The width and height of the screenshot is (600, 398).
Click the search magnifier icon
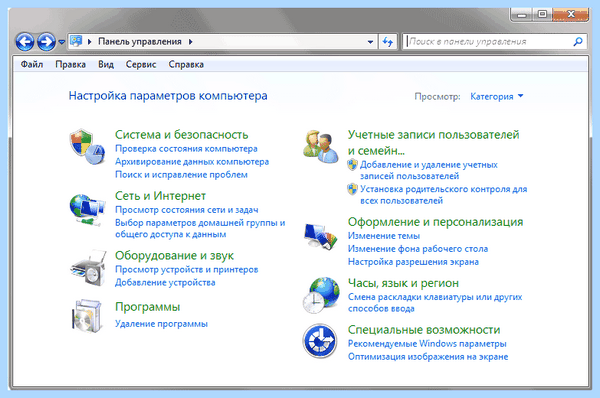click(x=578, y=41)
